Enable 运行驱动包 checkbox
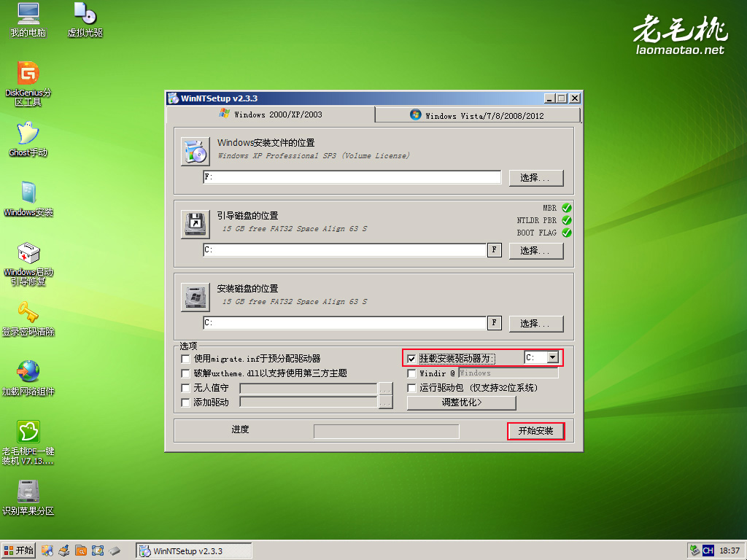Screen dimensions: 747x560 tap(411, 388)
